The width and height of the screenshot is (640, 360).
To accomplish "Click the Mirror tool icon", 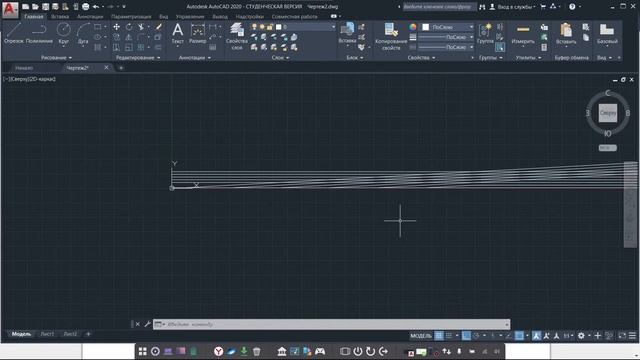I will 129,38.
